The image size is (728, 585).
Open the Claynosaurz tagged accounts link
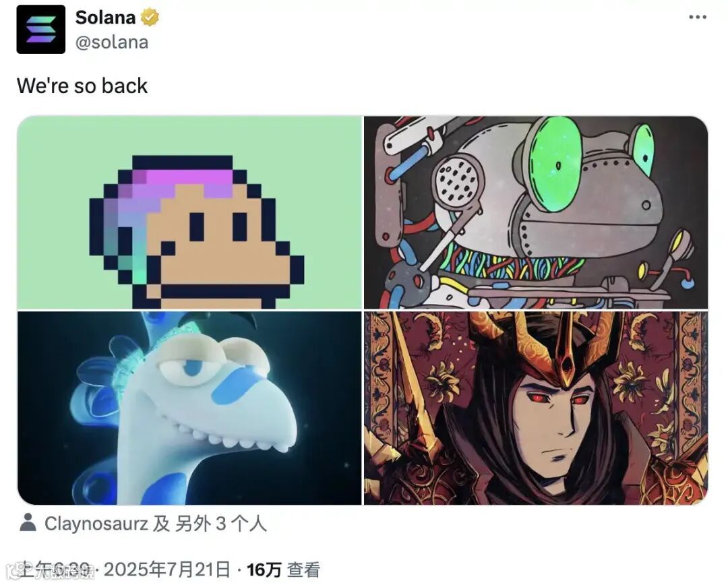point(156,524)
